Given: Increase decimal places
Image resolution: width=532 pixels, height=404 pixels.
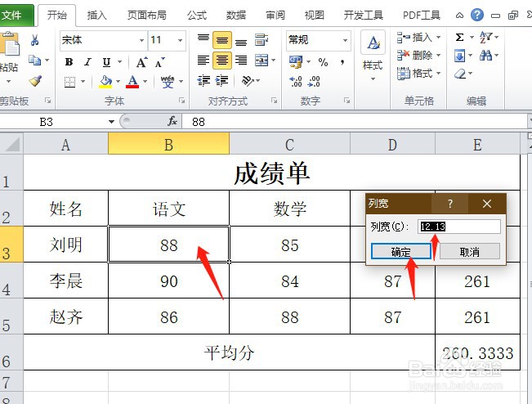Looking at the screenshot, I should coord(296,82).
